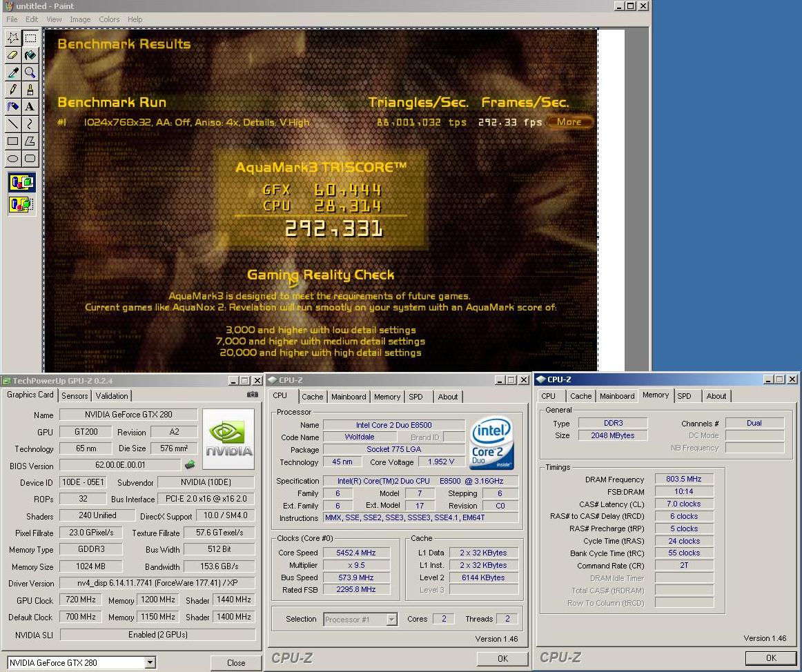802x672 pixels.
Task: Select the Airbrush tool in Paint
Action: click(x=13, y=107)
